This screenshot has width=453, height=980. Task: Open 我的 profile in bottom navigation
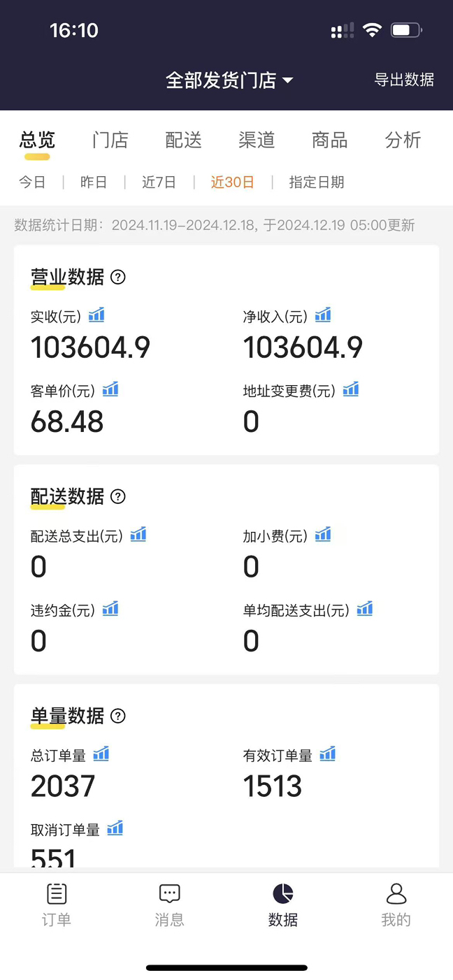[x=396, y=906]
